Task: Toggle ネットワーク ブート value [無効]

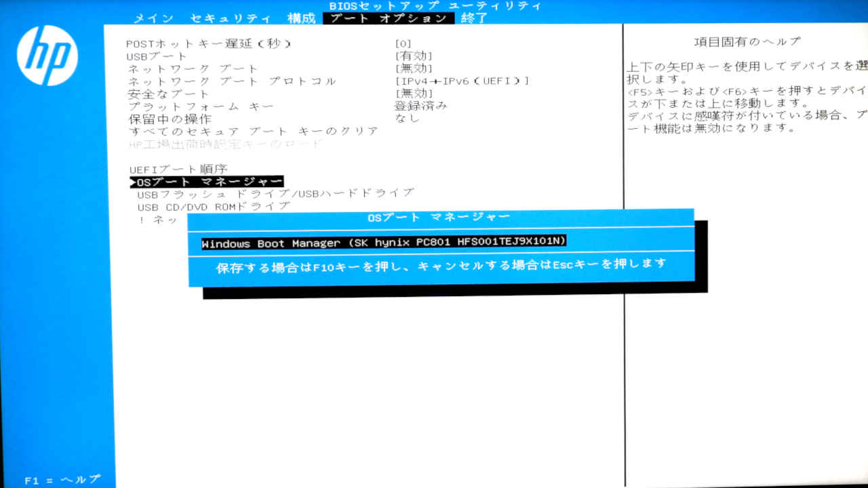Action: pos(413,68)
